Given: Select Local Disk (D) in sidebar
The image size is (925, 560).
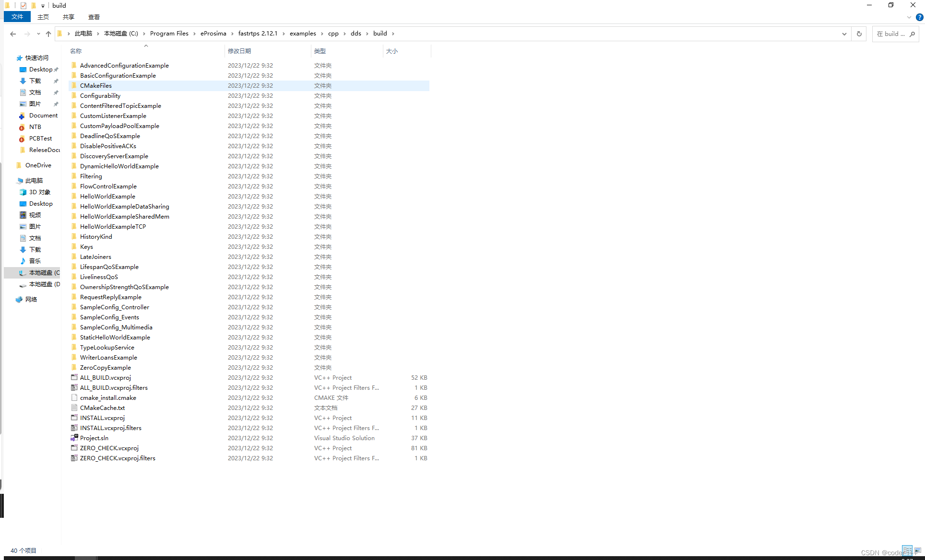Looking at the screenshot, I should coord(44,284).
